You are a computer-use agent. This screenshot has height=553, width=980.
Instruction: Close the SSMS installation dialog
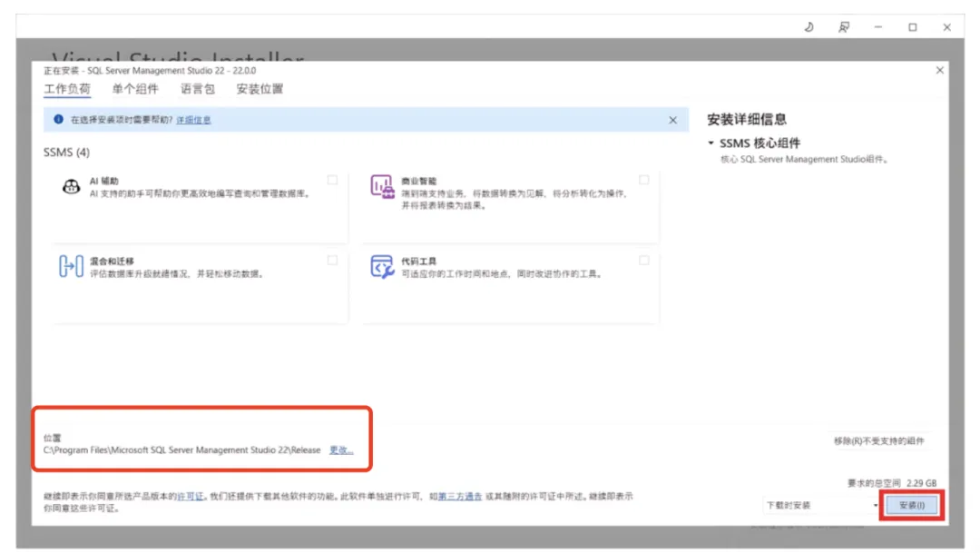pos(939,70)
